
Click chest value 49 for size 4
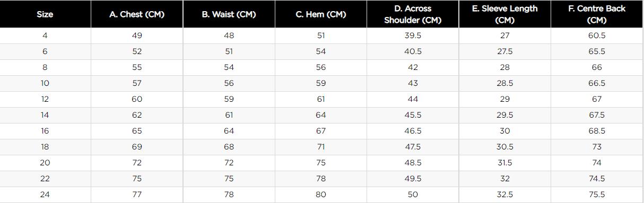pyautogui.click(x=137, y=36)
